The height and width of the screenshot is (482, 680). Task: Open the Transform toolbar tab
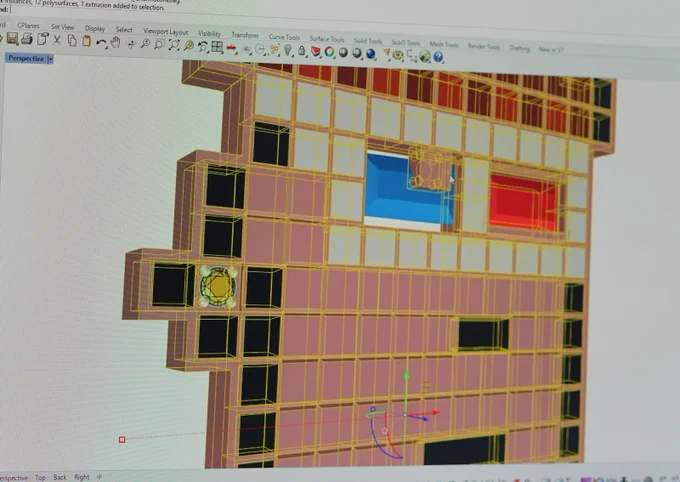point(245,35)
